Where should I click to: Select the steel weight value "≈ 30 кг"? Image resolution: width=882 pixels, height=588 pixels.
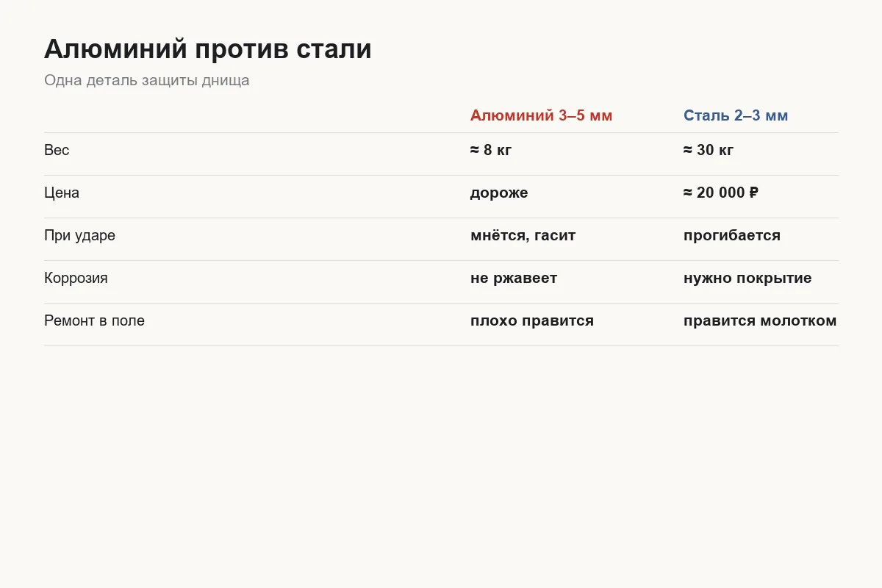click(709, 150)
